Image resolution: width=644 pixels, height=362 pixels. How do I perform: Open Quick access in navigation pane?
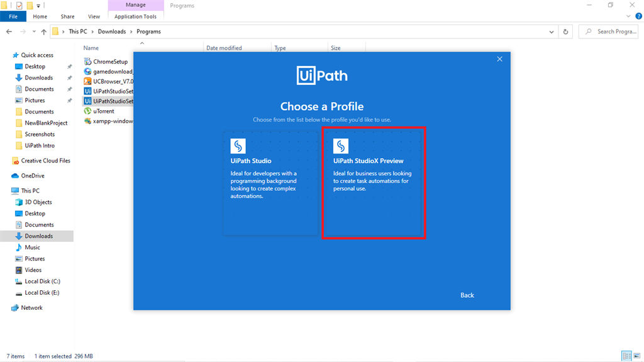point(37,55)
